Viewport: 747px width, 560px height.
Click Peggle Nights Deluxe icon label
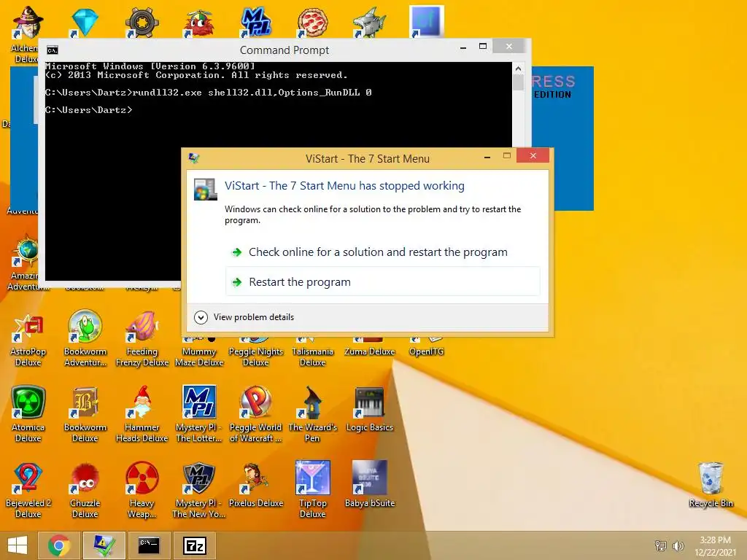point(256,357)
